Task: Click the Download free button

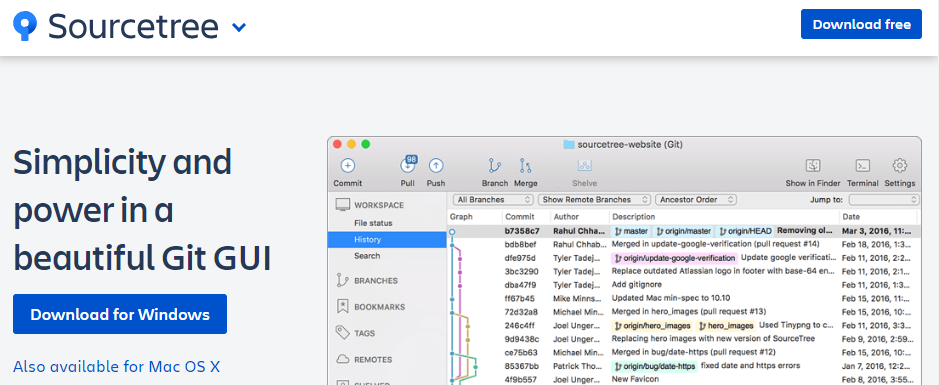Action: (861, 24)
